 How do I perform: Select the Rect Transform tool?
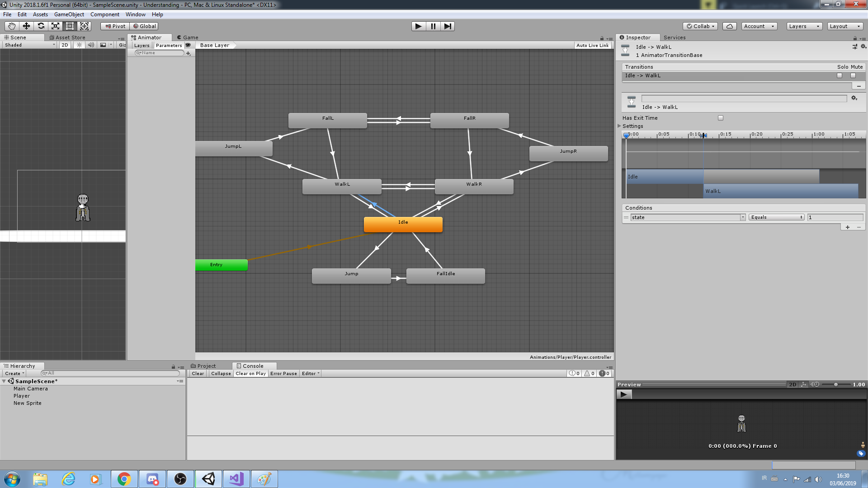click(70, 26)
